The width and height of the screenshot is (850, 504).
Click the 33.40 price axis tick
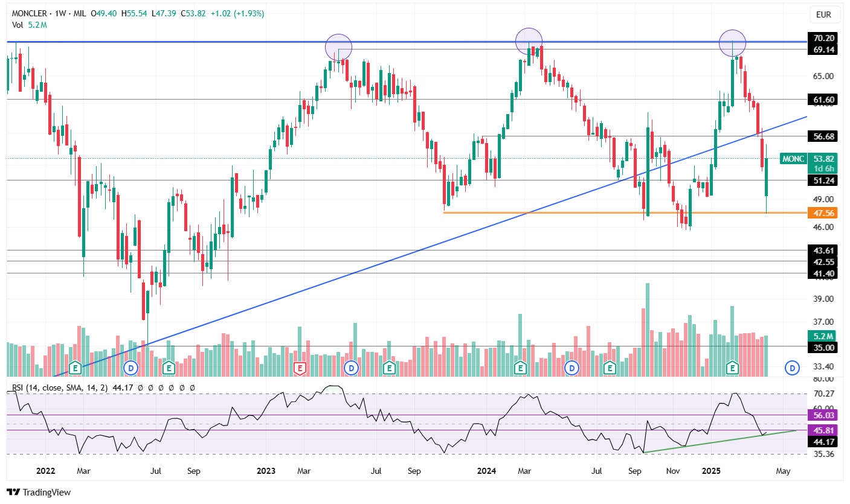[823, 366]
